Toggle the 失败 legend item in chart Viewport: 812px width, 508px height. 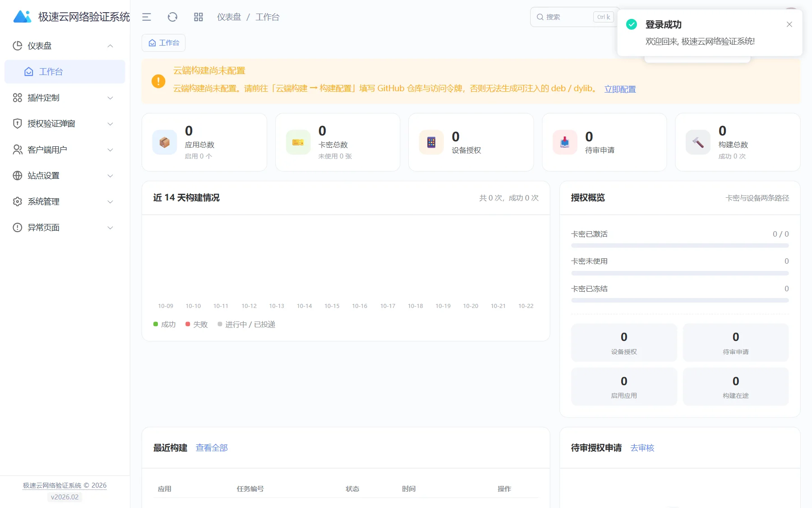click(197, 324)
